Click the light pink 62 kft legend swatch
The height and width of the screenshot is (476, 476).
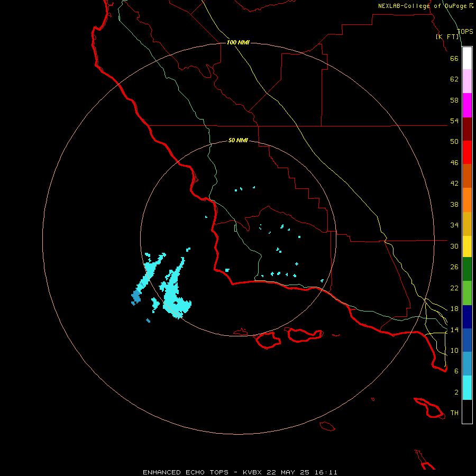[x=467, y=81]
